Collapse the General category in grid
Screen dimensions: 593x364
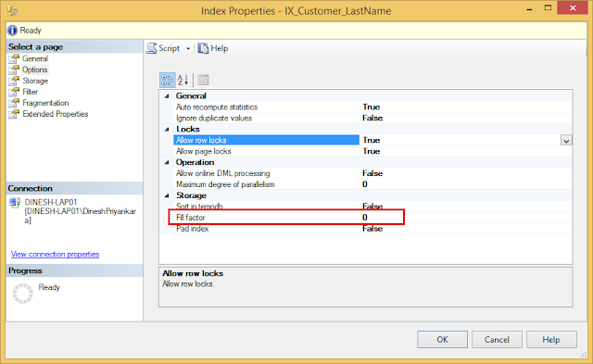167,96
